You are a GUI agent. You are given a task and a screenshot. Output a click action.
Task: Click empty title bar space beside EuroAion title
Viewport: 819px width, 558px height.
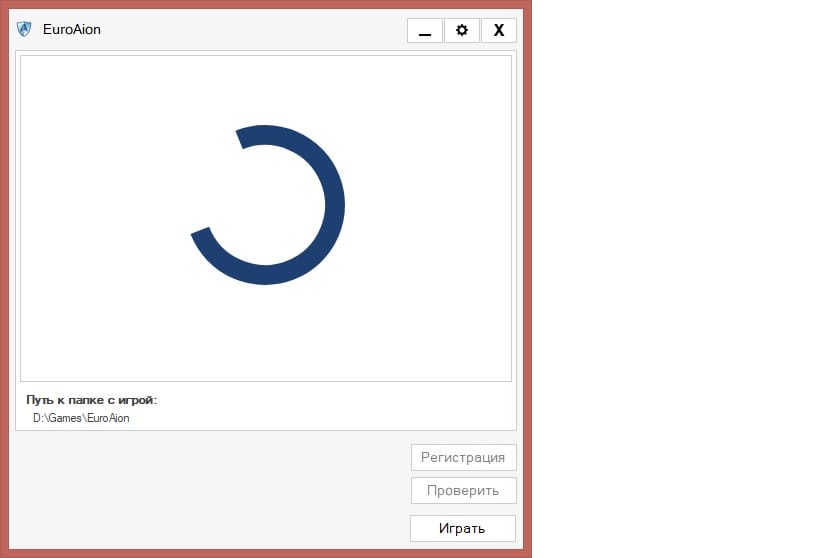[250, 29]
